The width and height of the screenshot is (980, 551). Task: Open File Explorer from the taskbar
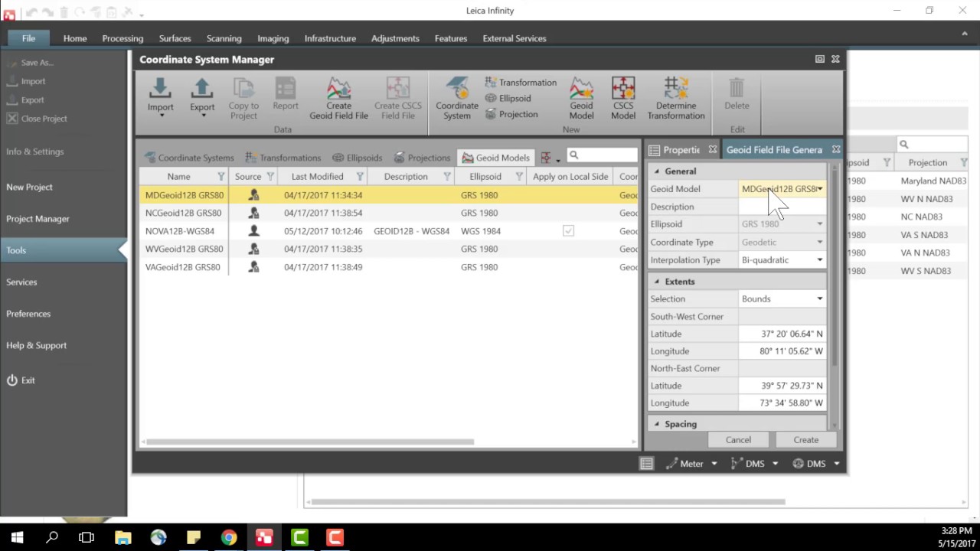click(x=122, y=537)
